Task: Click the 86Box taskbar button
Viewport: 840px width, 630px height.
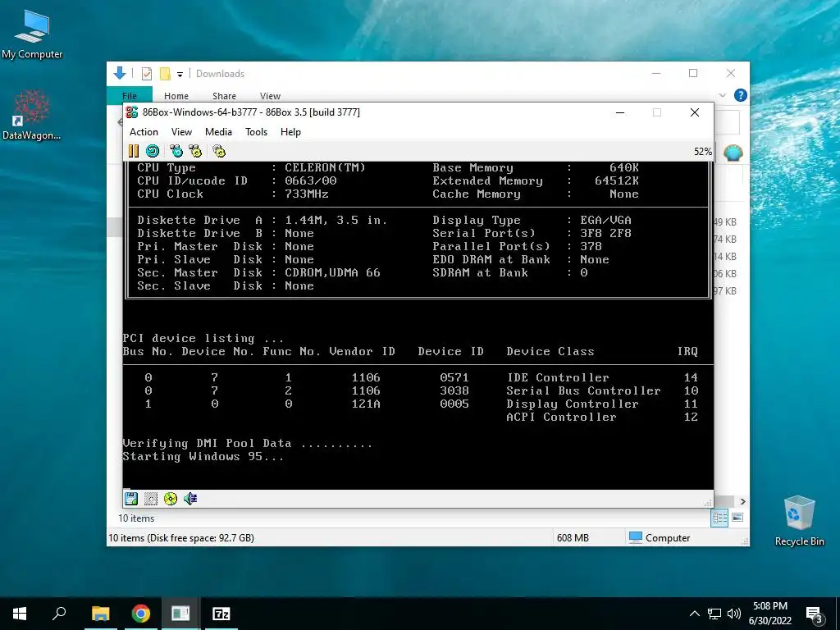Action: (x=180, y=614)
